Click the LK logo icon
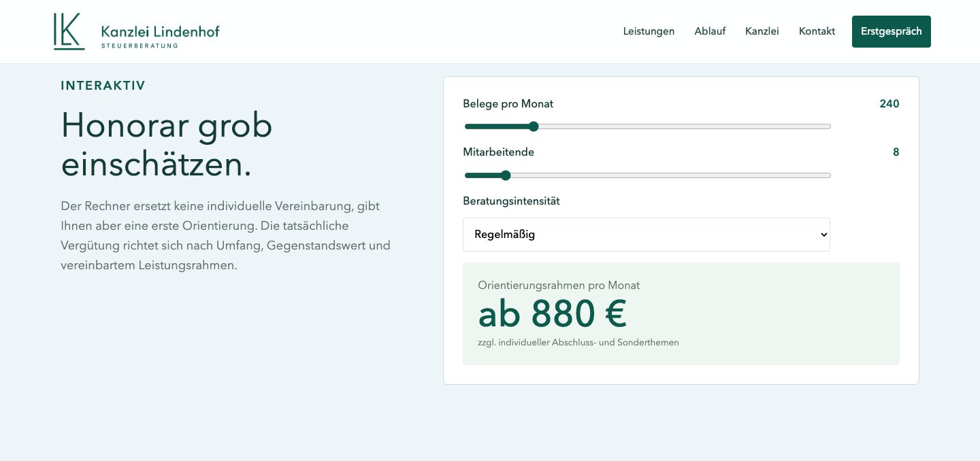980x461 pixels. [69, 31]
